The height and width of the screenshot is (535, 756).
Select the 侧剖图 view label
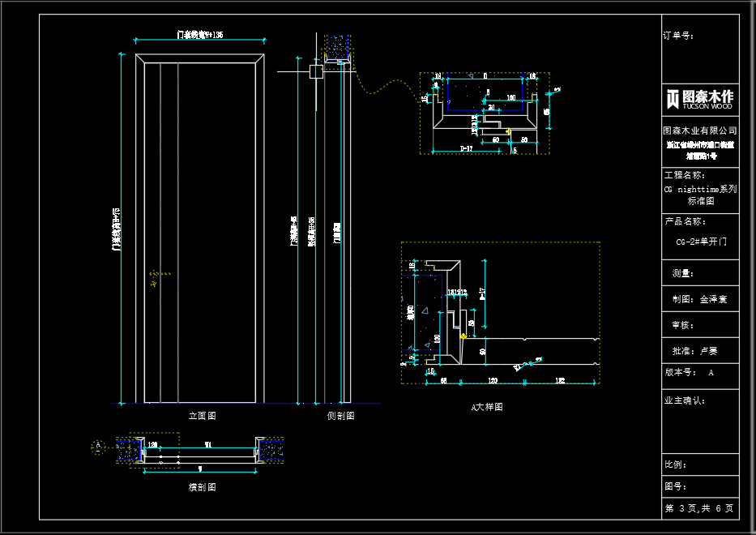pyautogui.click(x=340, y=415)
